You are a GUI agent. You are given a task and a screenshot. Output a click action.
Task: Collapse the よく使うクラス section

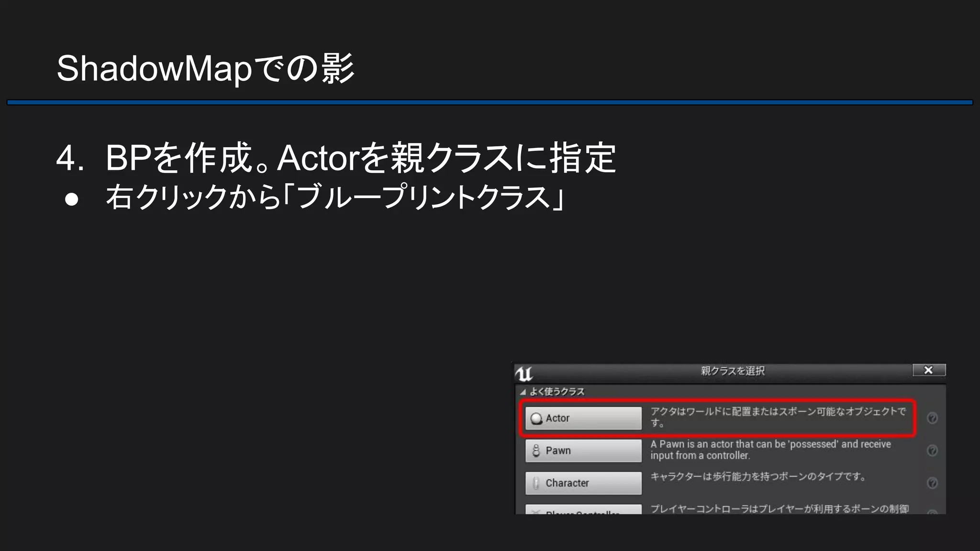tap(523, 392)
